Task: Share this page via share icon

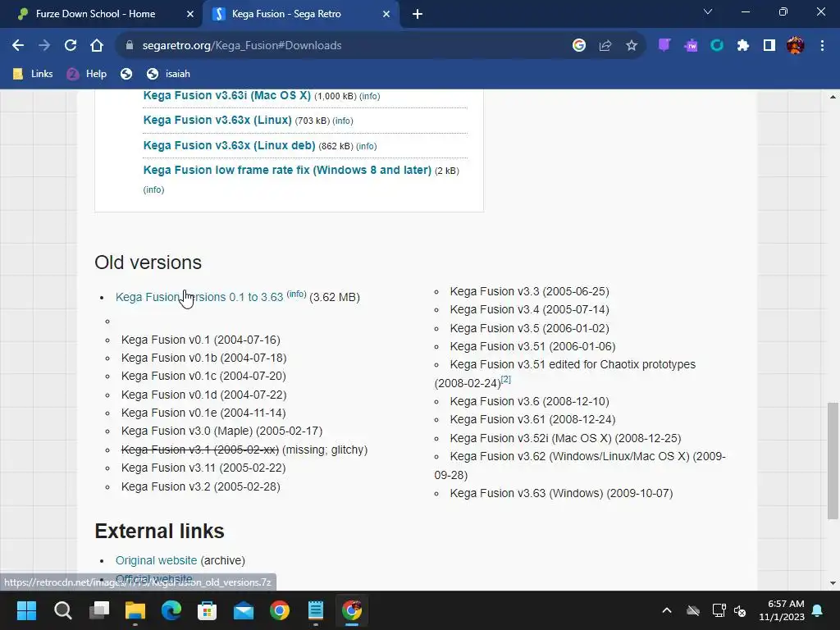Action: point(605,46)
